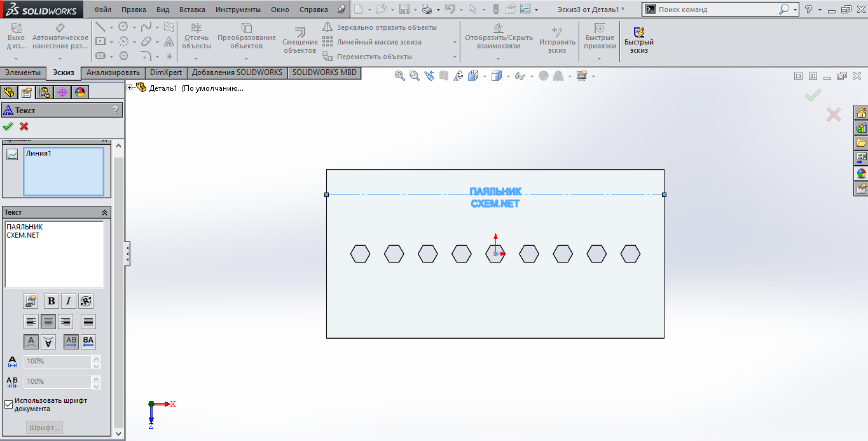Open the Rectangle tool dropdown arrow
The height and width of the screenshot is (441, 868).
pos(111,42)
